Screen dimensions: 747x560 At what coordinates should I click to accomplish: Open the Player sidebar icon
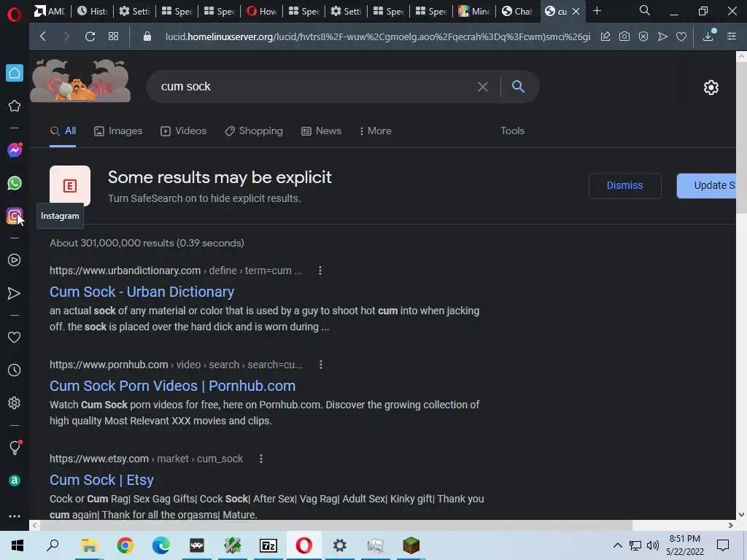pyautogui.click(x=15, y=260)
